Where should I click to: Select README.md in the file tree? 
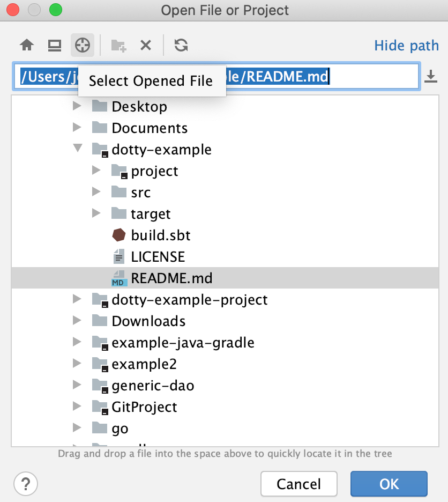[172, 278]
